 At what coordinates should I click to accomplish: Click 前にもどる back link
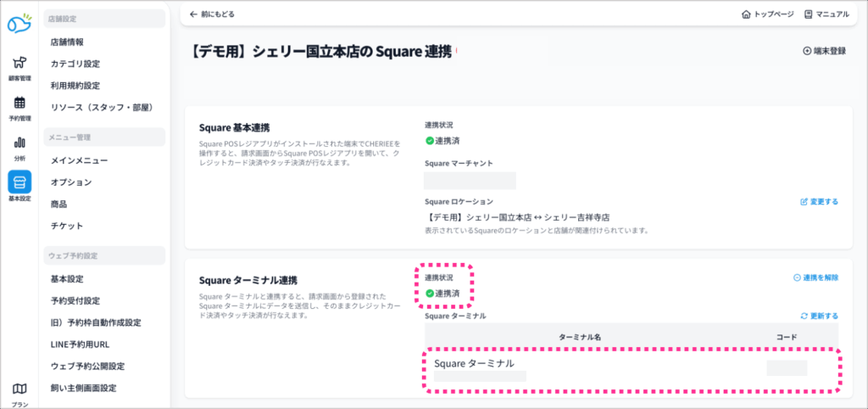(x=212, y=14)
